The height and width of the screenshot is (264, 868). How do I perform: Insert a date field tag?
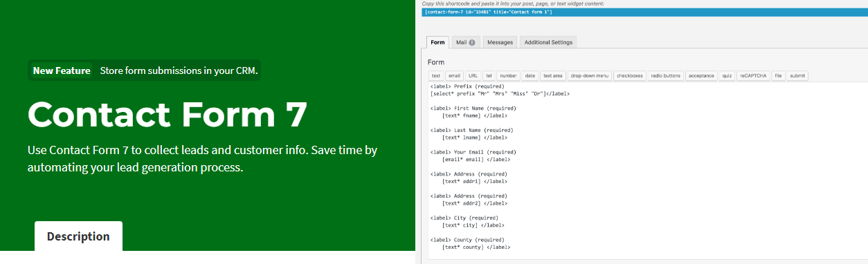tap(530, 76)
